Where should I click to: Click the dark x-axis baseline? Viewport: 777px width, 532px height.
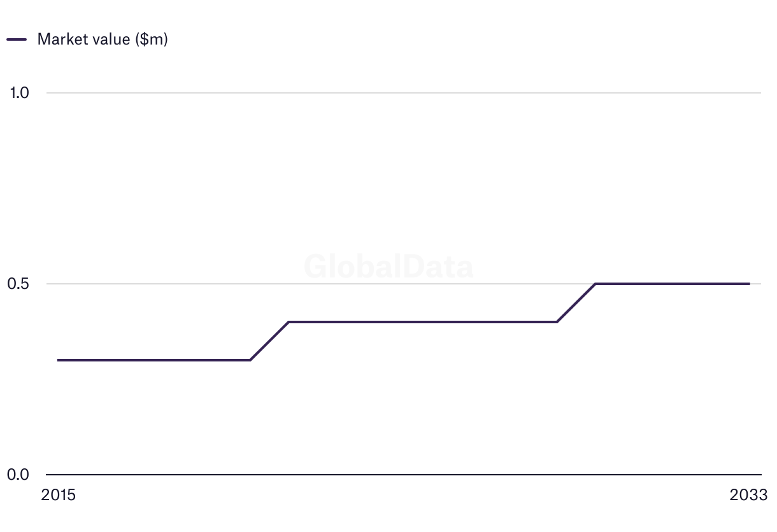[401, 475]
